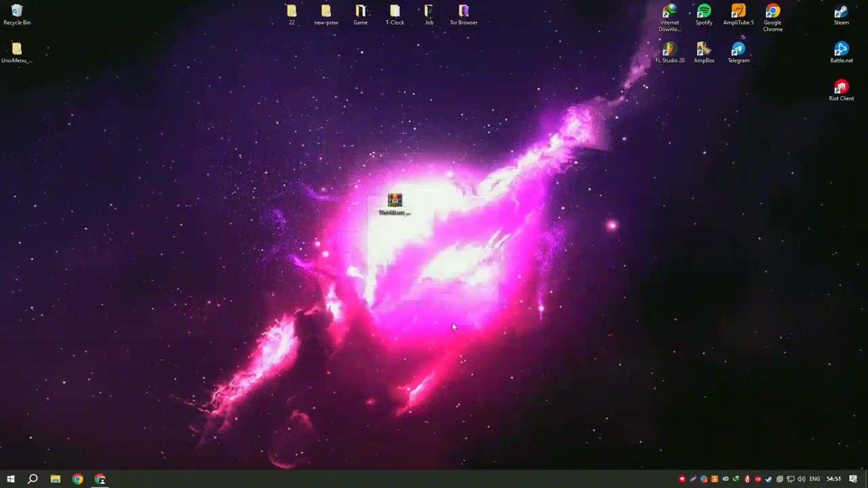
Task: Select the Tor Browser shortcut
Action: [x=464, y=15]
